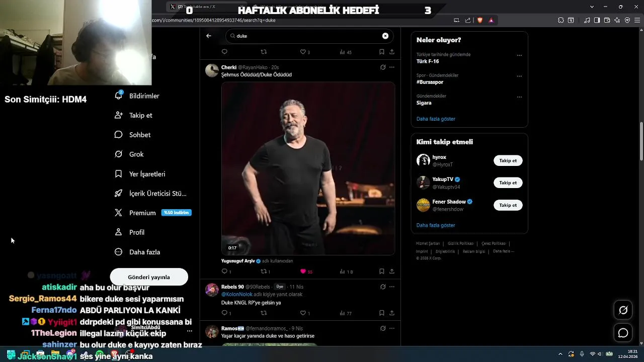Open Grok from the sidebar
Image resolution: width=644 pixels, height=362 pixels.
pyautogui.click(x=129, y=154)
